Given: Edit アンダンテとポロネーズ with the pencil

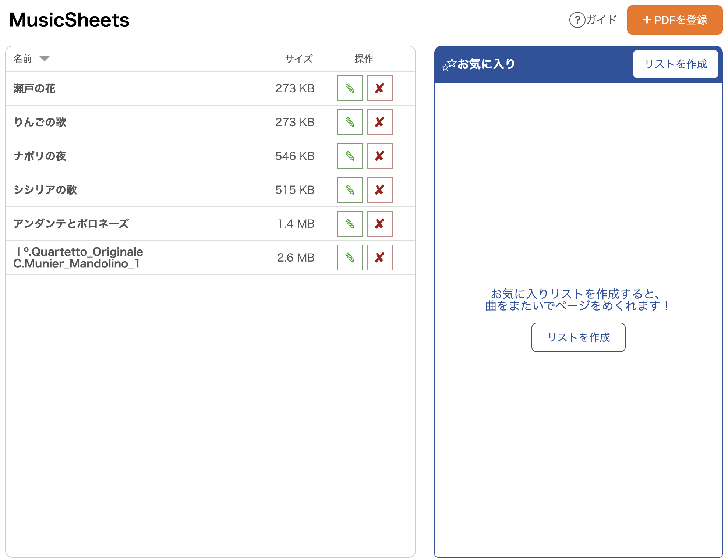Looking at the screenshot, I should tap(350, 224).
